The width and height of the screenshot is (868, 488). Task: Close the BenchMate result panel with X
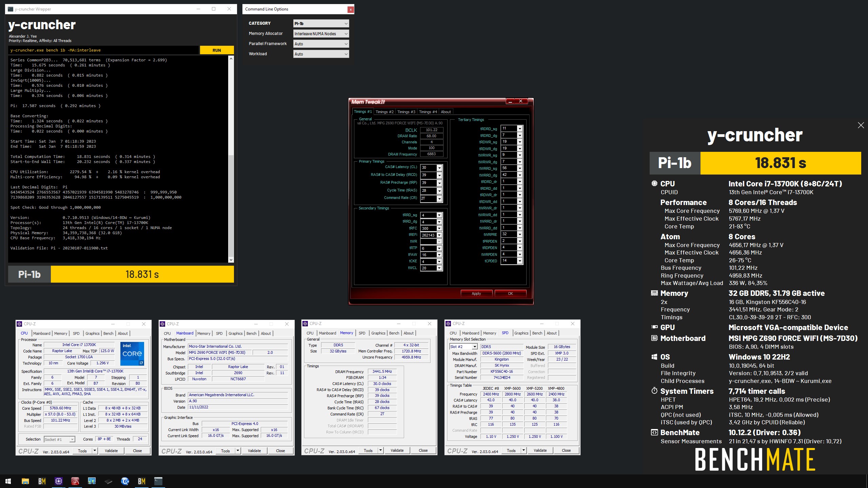(861, 125)
